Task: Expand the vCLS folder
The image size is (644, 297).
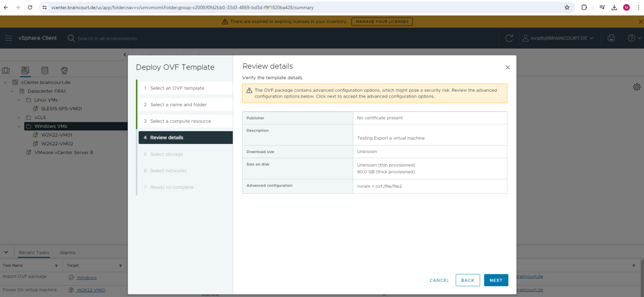Action: (18, 117)
